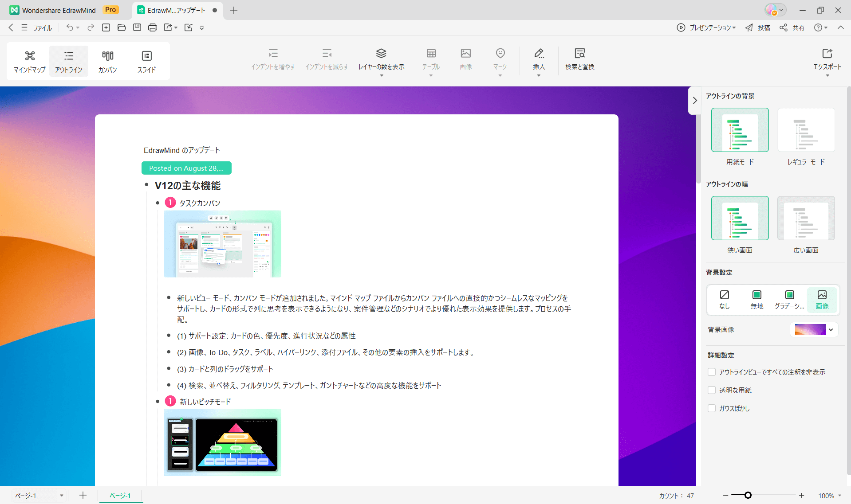The image size is (851, 504).
Task: Click the Undo arrow
Action: [x=70, y=27]
